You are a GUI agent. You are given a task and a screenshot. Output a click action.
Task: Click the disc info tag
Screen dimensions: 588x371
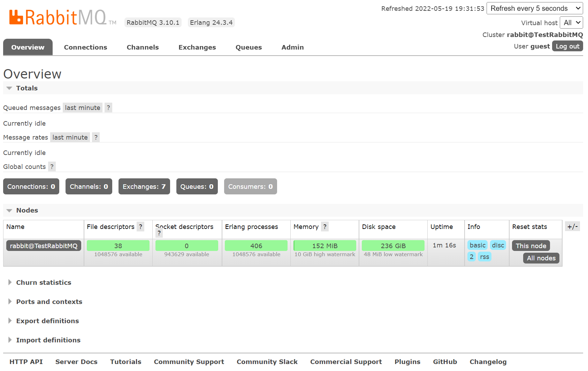498,245
